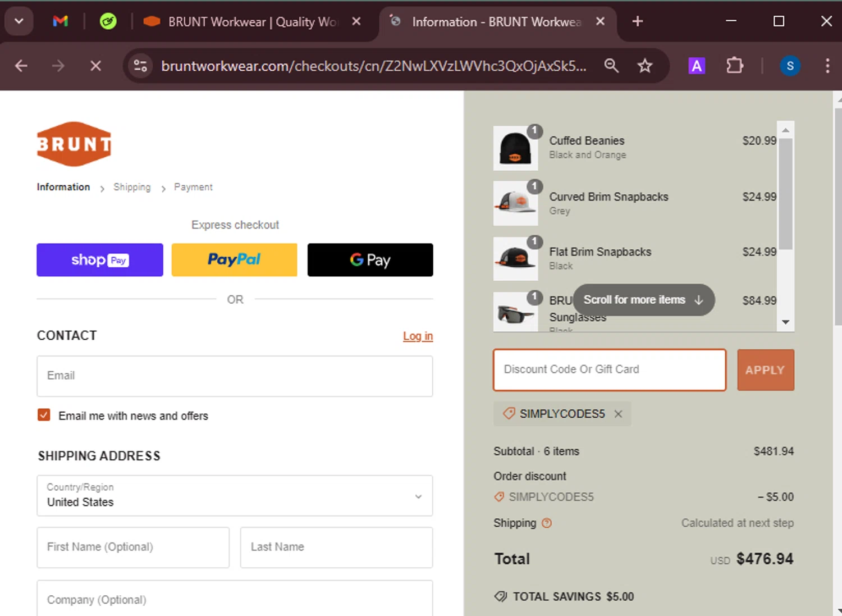Screen dimensions: 842x616
Task: Go to the Payment breadcrumb step
Action: point(193,187)
